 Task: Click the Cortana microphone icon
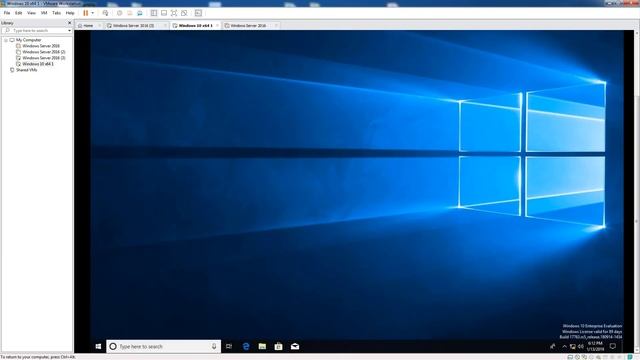pos(214,346)
